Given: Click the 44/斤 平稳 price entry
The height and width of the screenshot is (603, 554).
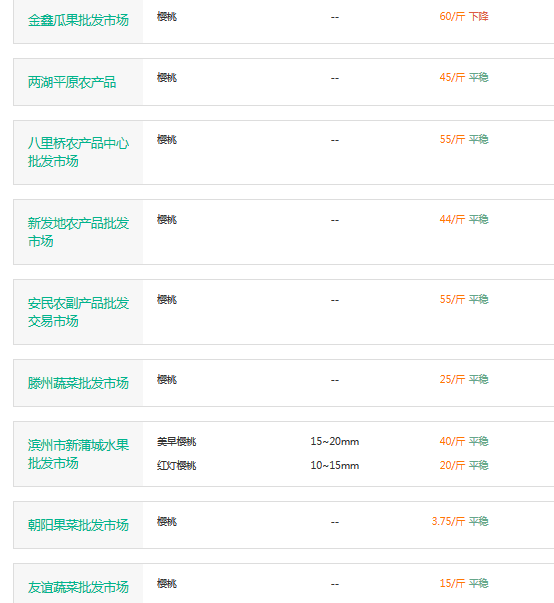Looking at the screenshot, I should (464, 220).
